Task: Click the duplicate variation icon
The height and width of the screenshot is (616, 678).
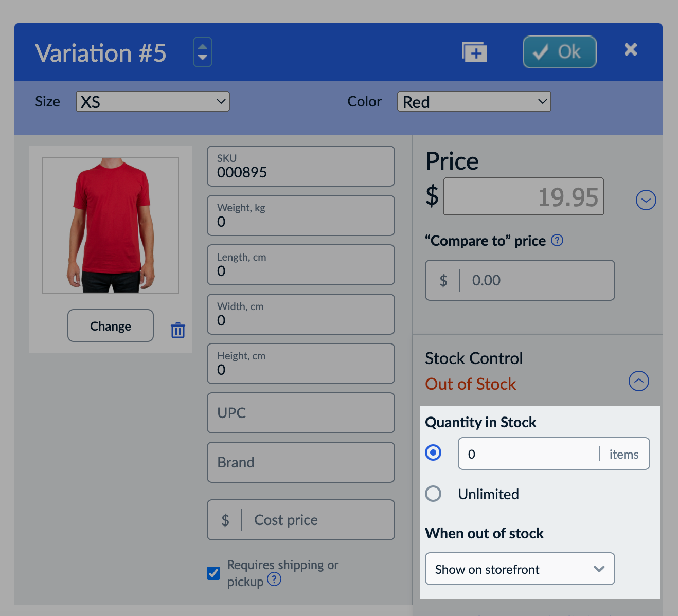Action: [474, 52]
